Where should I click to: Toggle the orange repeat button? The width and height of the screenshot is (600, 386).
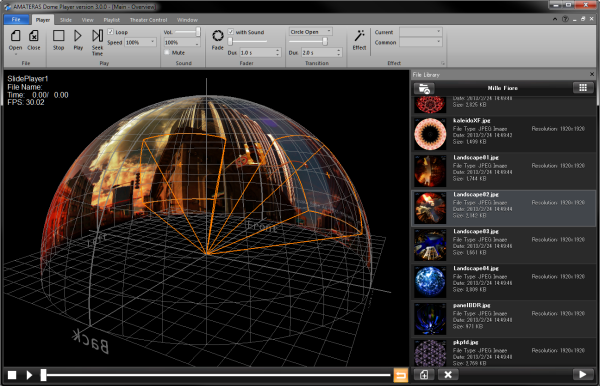[x=400, y=375]
